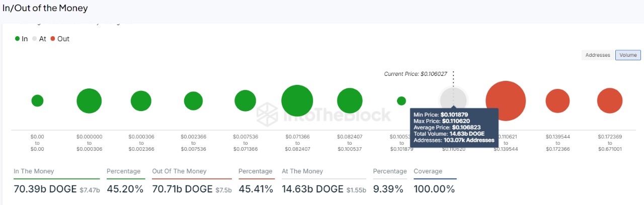Toggle the gray At legend item
644x205 pixels.
click(39, 39)
